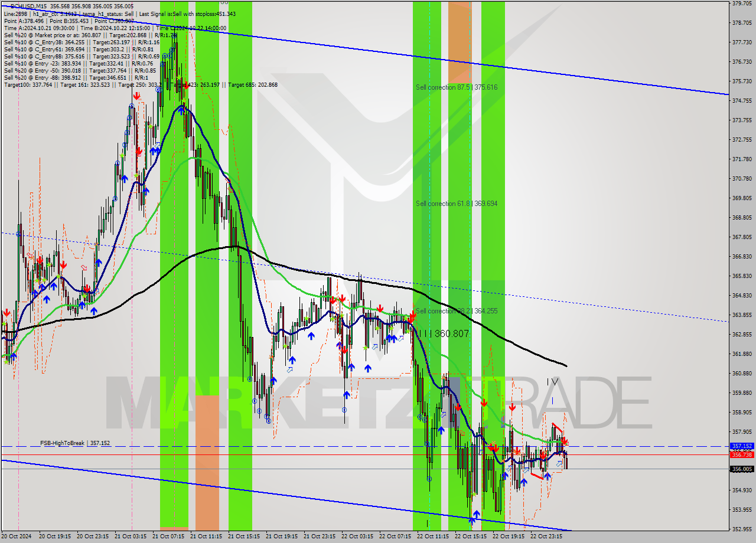
Task: Click the '22 Oct 03:15' time label
Action: [358, 537]
